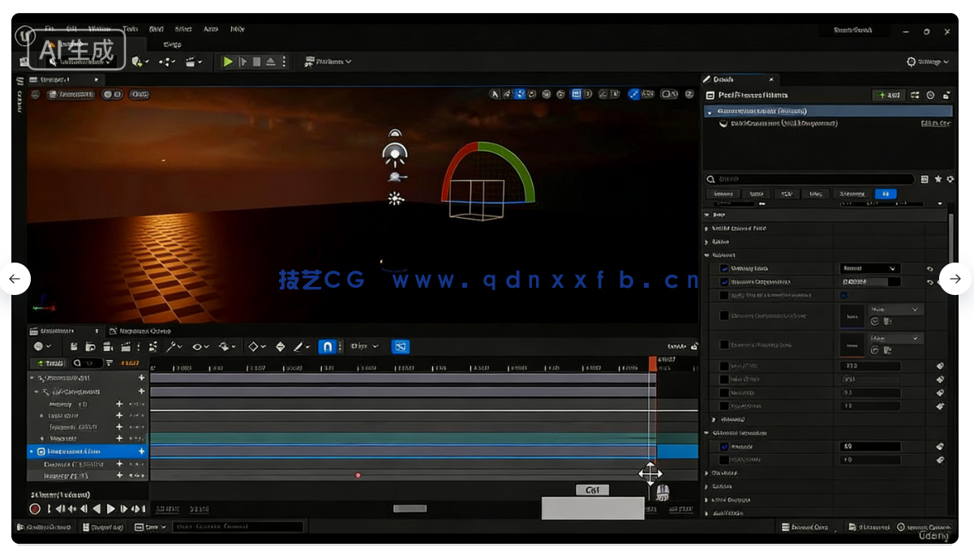Collapse the selected blue track in sequencer

click(x=32, y=451)
